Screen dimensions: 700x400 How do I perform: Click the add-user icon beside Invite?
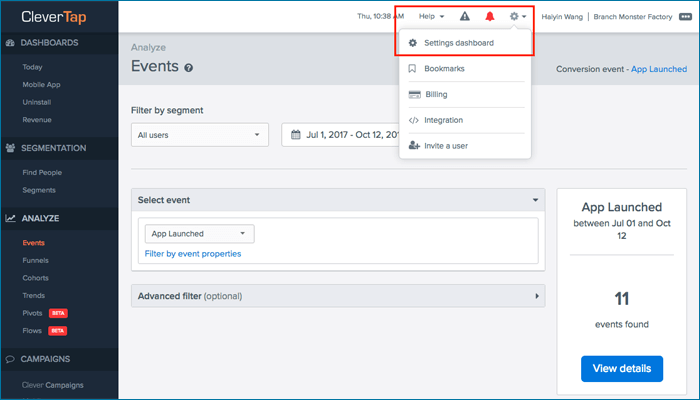click(414, 146)
